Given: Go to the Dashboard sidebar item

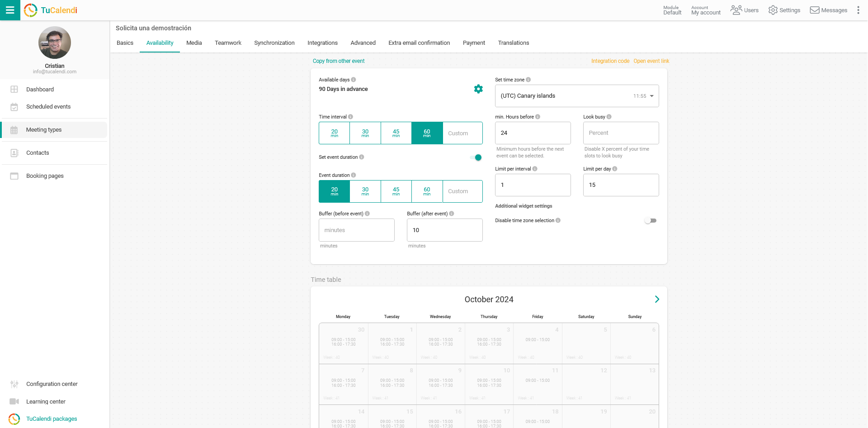Looking at the screenshot, I should [40, 89].
